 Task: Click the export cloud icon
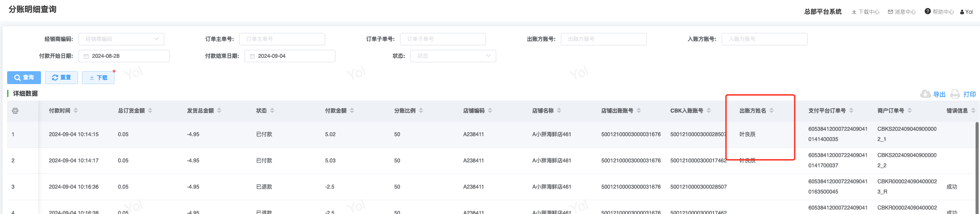[926, 94]
